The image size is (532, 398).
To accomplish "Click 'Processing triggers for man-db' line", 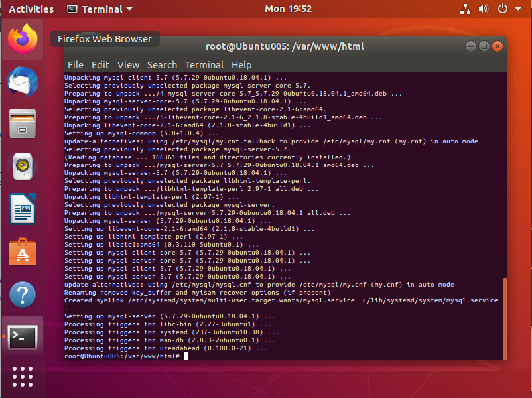I will click(169, 340).
